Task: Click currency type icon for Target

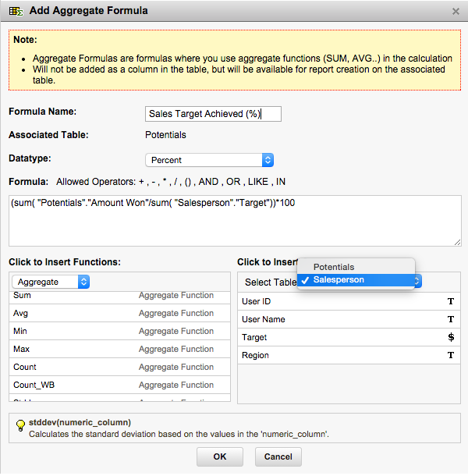Action: pyautogui.click(x=450, y=337)
